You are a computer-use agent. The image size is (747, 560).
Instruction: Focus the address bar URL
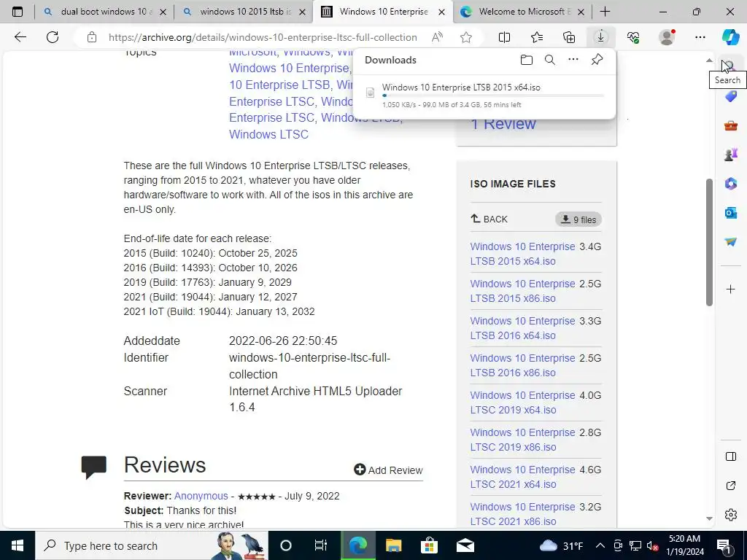coord(263,37)
